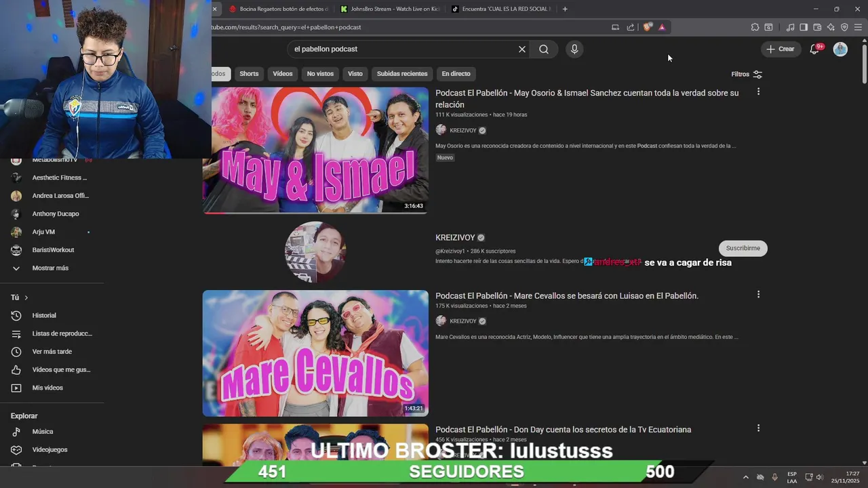The image size is (868, 488).
Task: Switch to the Bocina Regaeton browser tab
Action: tap(278, 9)
